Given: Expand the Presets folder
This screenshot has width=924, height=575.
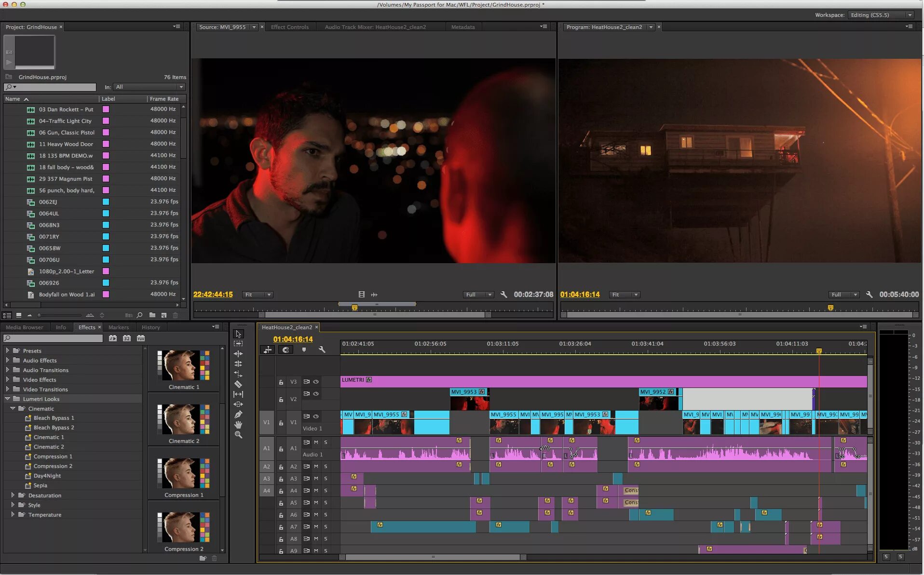Looking at the screenshot, I should tap(8, 350).
